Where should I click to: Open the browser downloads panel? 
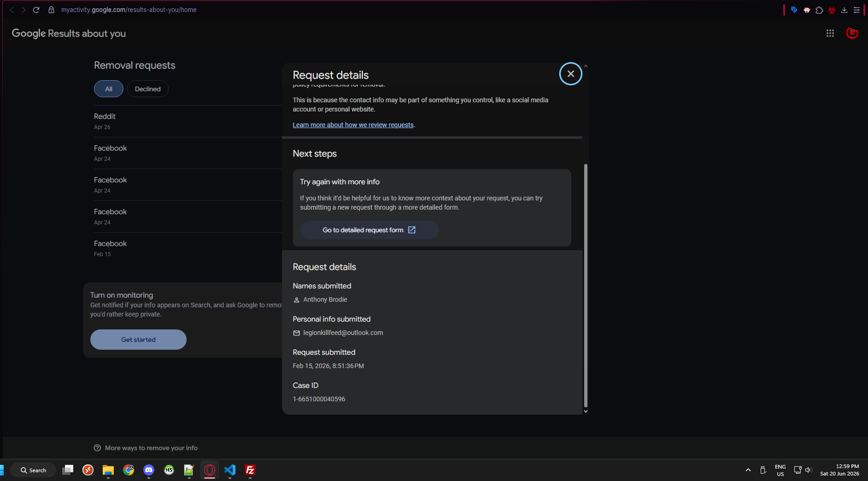(x=844, y=10)
